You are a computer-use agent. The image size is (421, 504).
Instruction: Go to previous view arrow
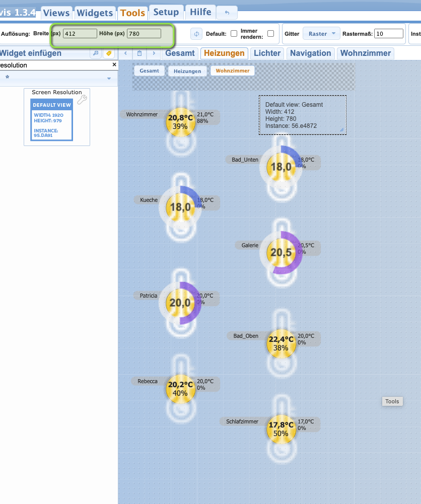pyautogui.click(x=126, y=53)
